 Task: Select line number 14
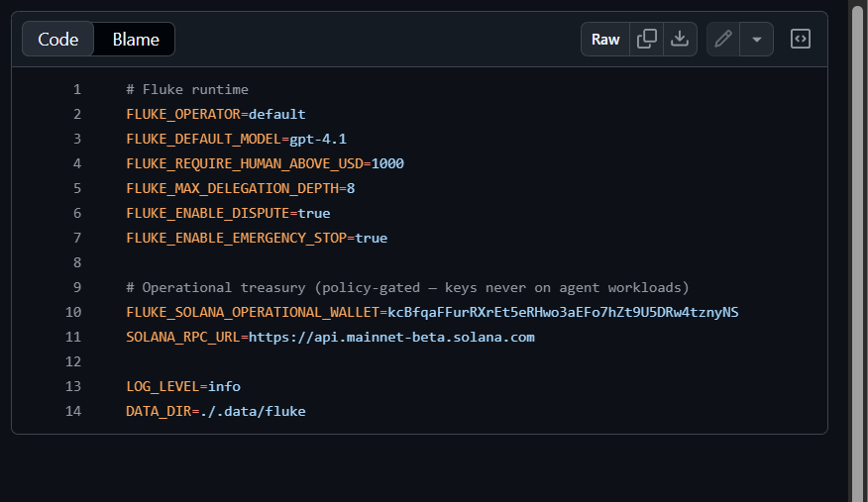[x=73, y=411]
